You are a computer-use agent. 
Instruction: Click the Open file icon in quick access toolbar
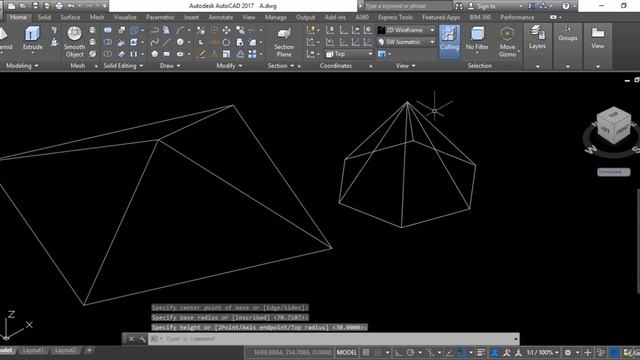23,6
